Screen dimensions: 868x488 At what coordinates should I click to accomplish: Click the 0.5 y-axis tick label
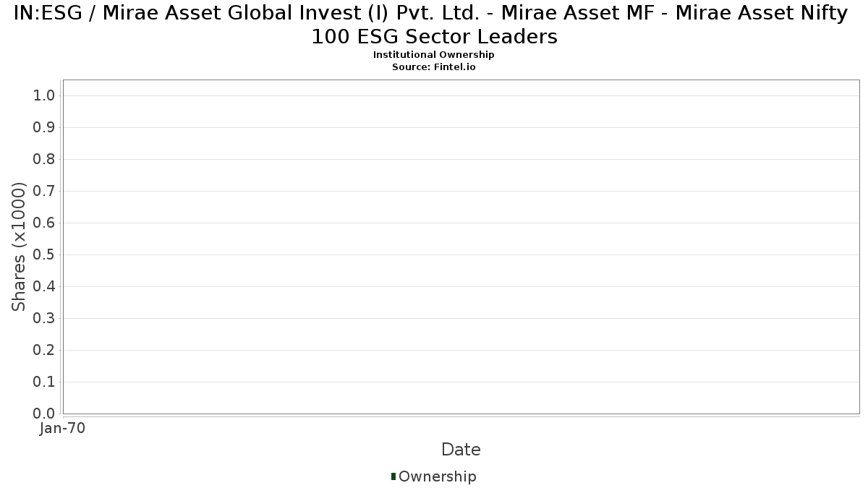[44, 254]
